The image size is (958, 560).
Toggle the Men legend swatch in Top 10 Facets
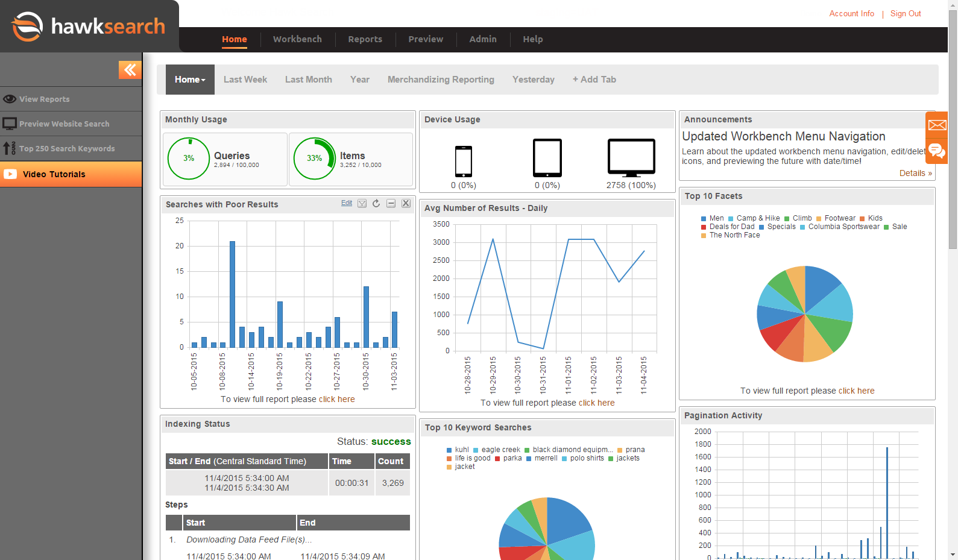coord(704,219)
